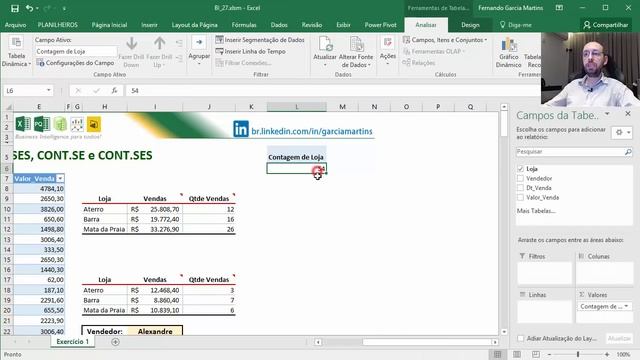Click the yellow Power BI icon
This screenshot has width=640, height=360.
(x=94, y=124)
